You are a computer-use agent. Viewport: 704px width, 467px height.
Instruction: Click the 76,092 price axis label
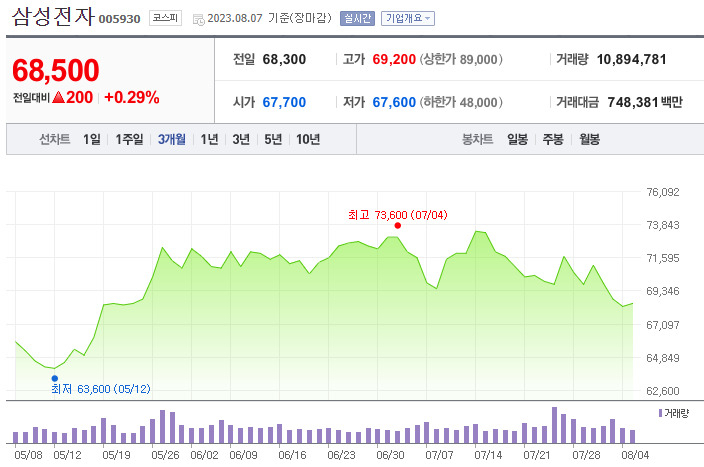click(x=663, y=192)
